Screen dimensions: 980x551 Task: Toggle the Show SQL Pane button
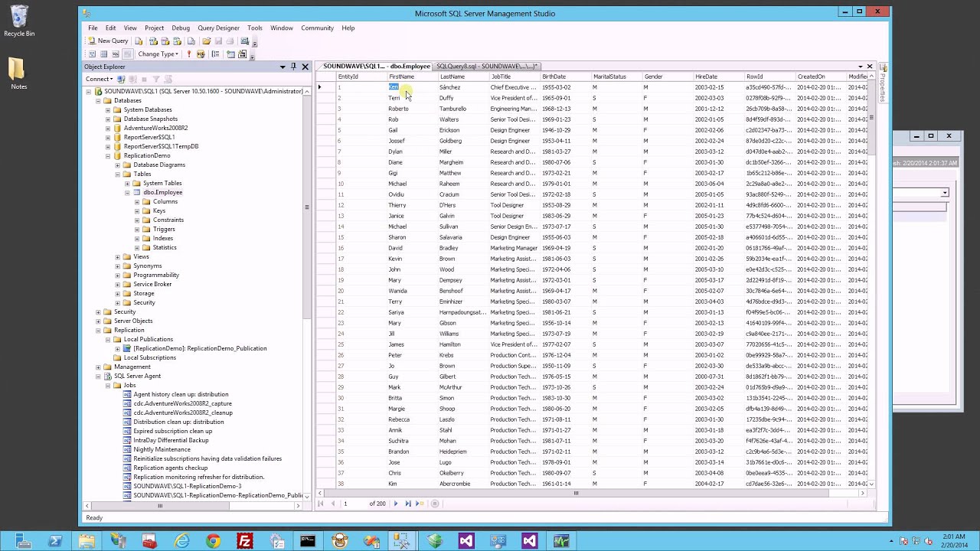coord(116,54)
